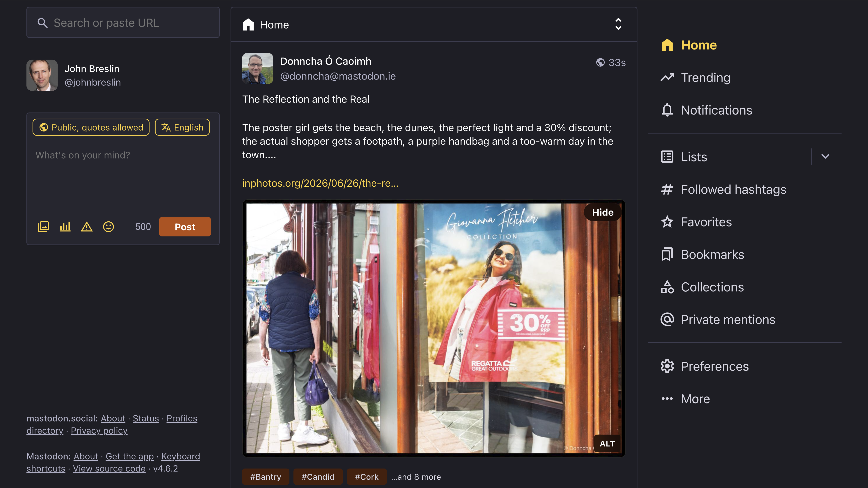This screenshot has width=868, height=488.
Task: Expand the ...and 8 more hashtags
Action: pos(416,477)
